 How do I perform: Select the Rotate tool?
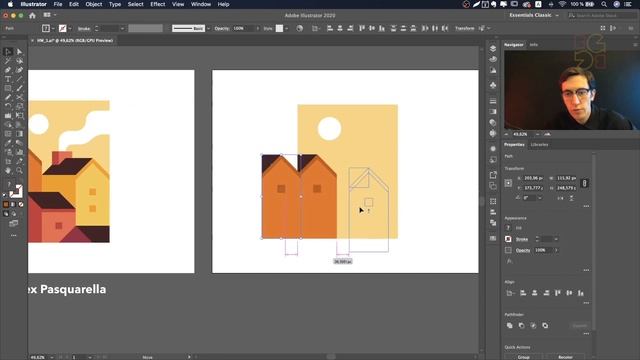tap(8, 106)
